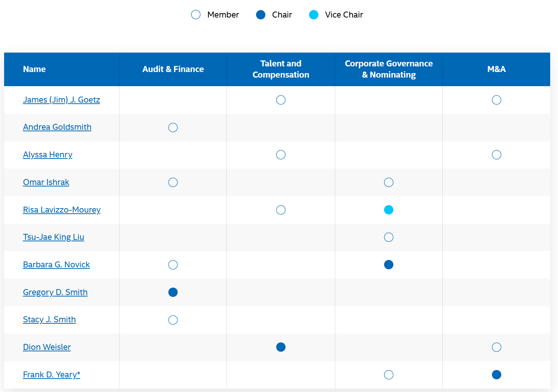Click Gregory D. Smith's Audit & Finance chair dot

pos(173,292)
